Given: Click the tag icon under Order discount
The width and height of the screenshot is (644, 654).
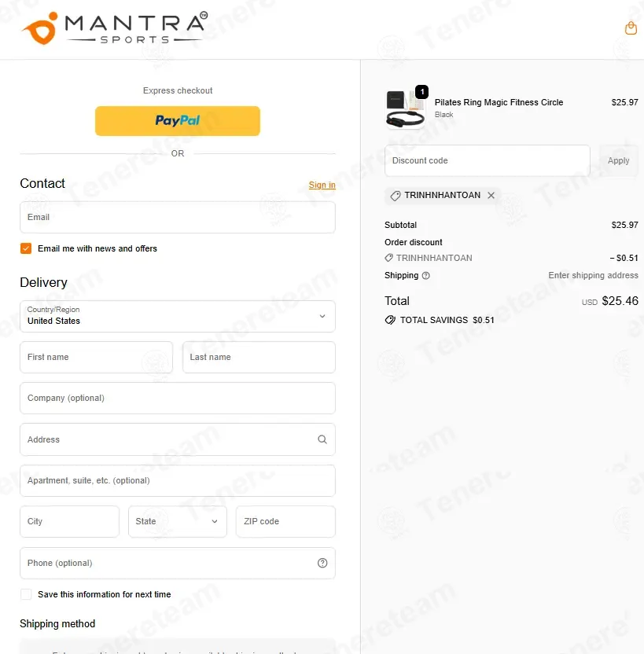Looking at the screenshot, I should 388,258.
